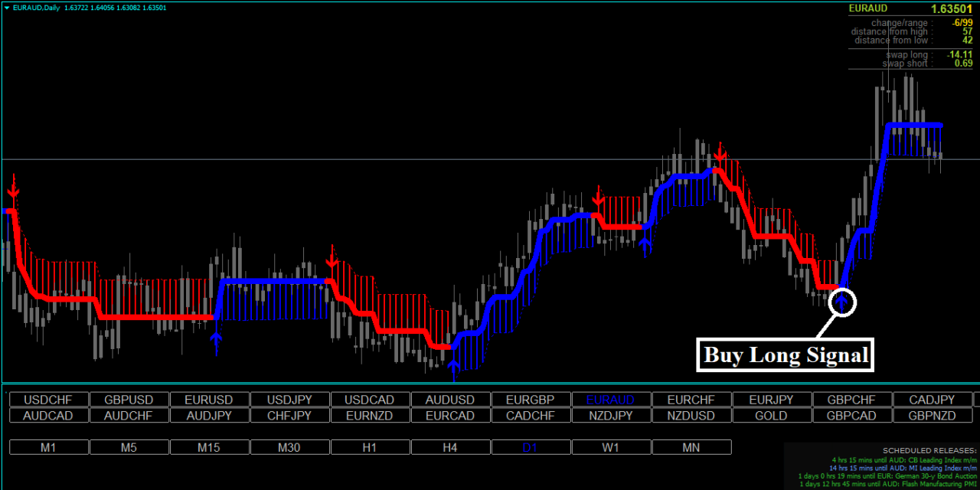Choose the CADJPY pair button

click(933, 400)
